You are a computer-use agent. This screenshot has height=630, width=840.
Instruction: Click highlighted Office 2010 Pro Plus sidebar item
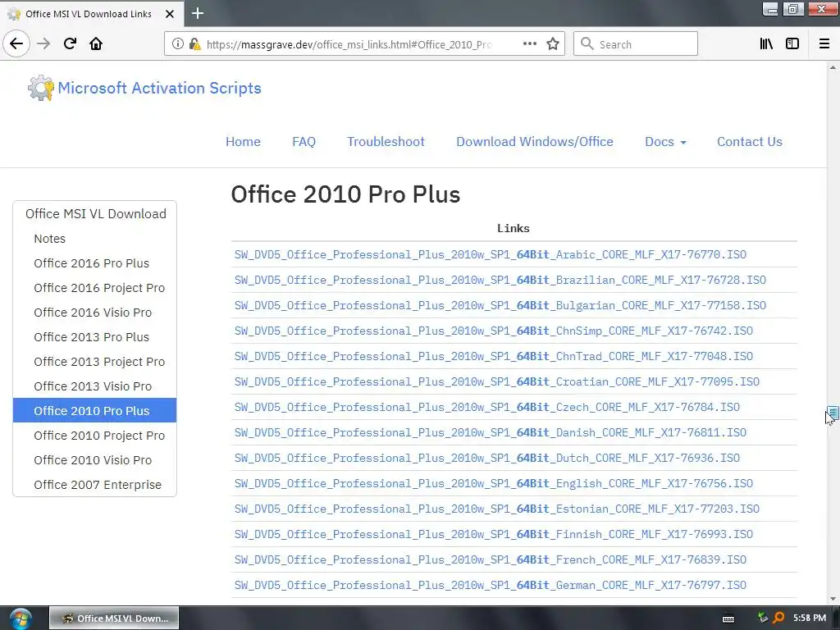point(95,411)
